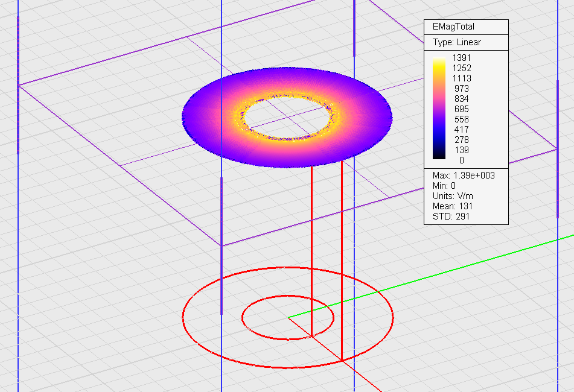Image resolution: width=574 pixels, height=392 pixels.
Task: Select the Type: Linear legend label
Action: (456, 42)
